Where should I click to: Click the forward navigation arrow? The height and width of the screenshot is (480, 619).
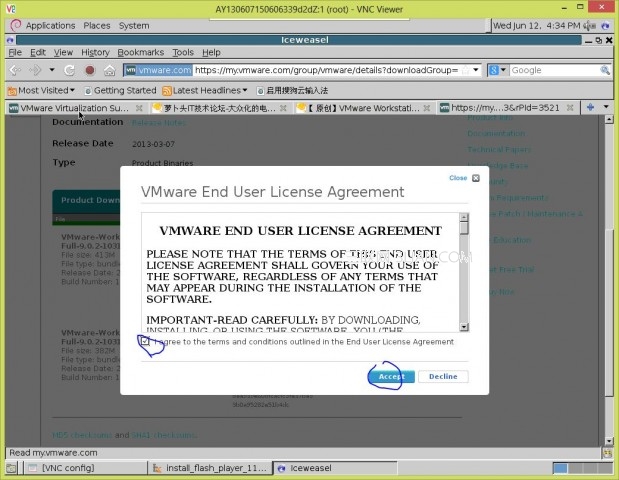(37, 70)
